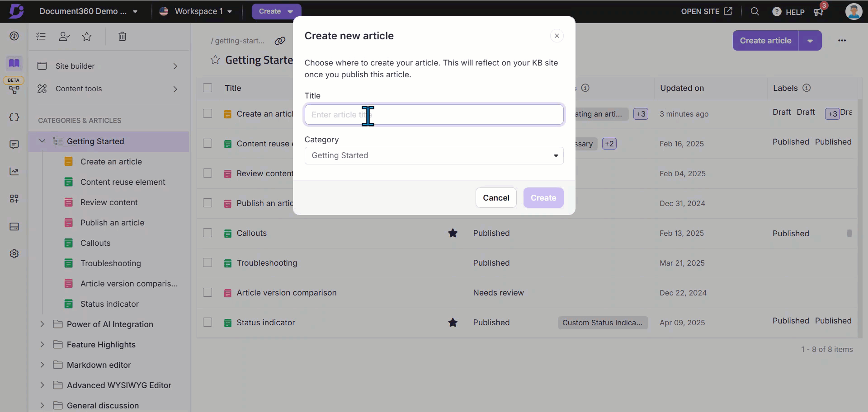
Task: Select Troubleshooting in the category tree
Action: pos(111,263)
